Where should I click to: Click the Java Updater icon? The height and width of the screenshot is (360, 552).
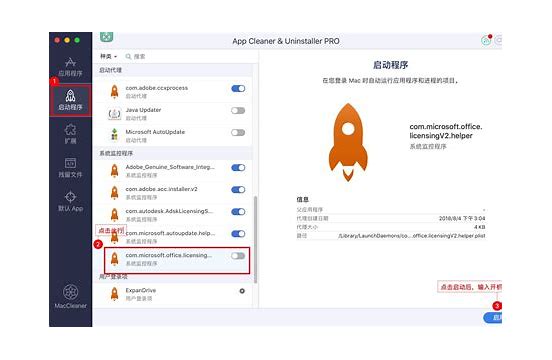pyautogui.click(x=114, y=114)
